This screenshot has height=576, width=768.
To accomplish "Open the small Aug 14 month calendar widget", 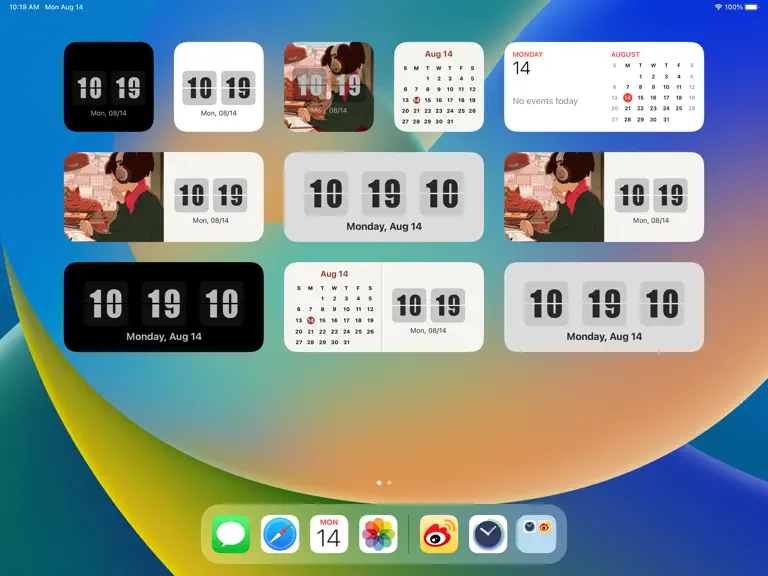I will pyautogui.click(x=439, y=87).
